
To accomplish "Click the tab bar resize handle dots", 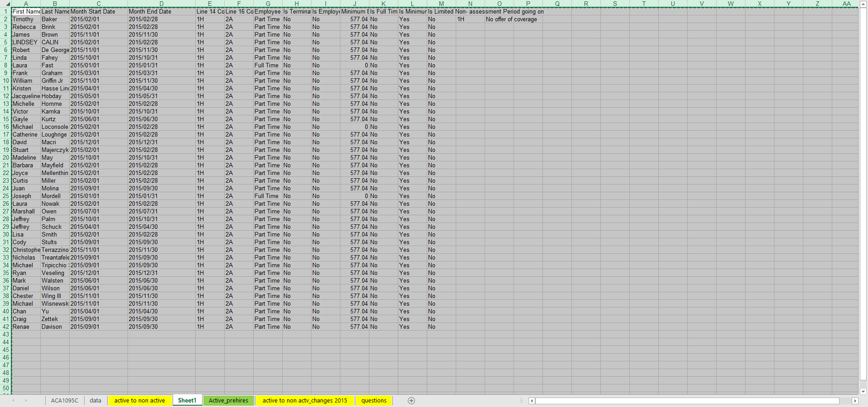I will 521,401.
